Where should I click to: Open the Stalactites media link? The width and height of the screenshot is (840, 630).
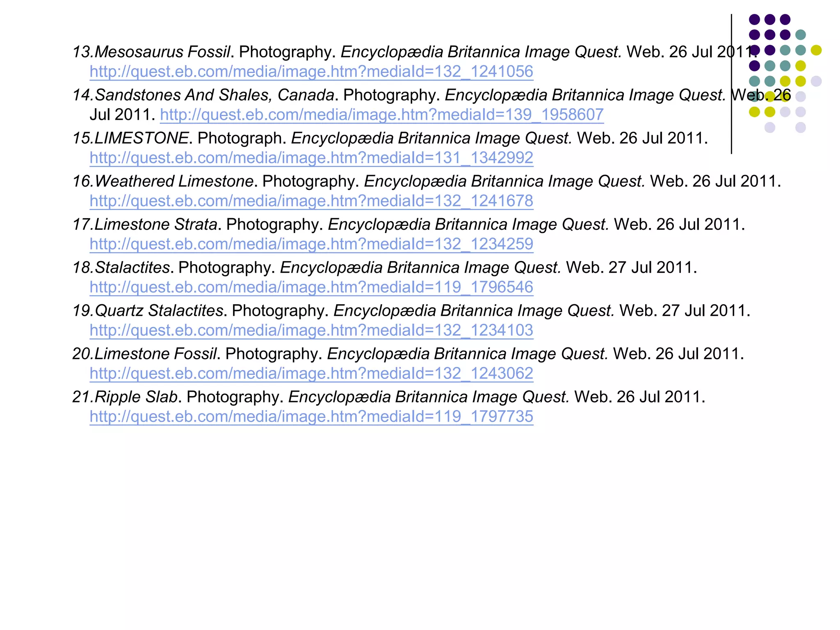pos(311,287)
